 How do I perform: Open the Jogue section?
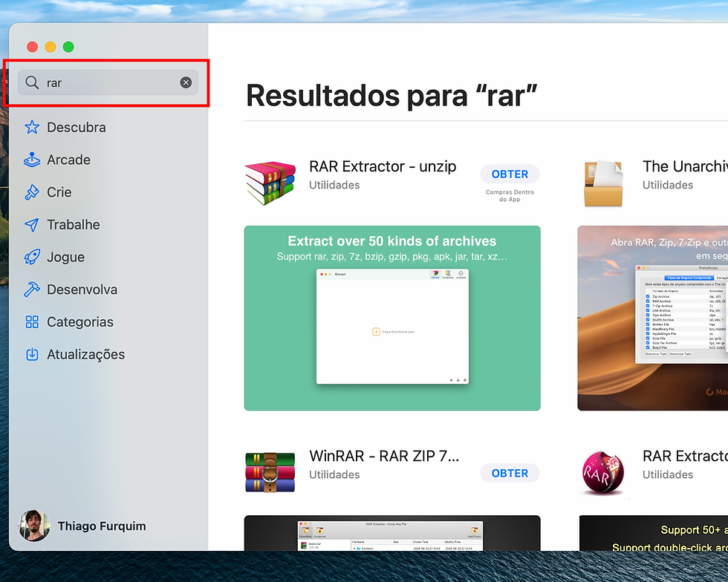point(66,257)
